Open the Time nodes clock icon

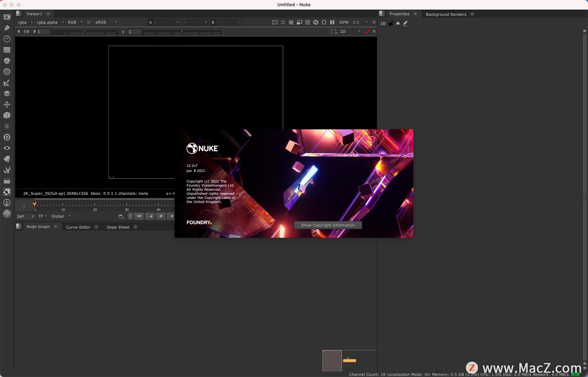(x=7, y=39)
